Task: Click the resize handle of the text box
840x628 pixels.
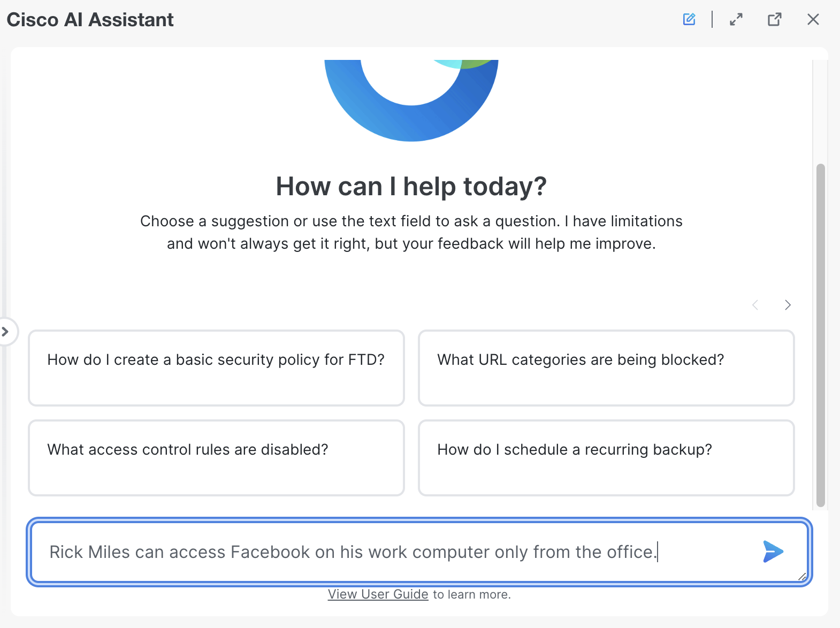Action: [802, 577]
